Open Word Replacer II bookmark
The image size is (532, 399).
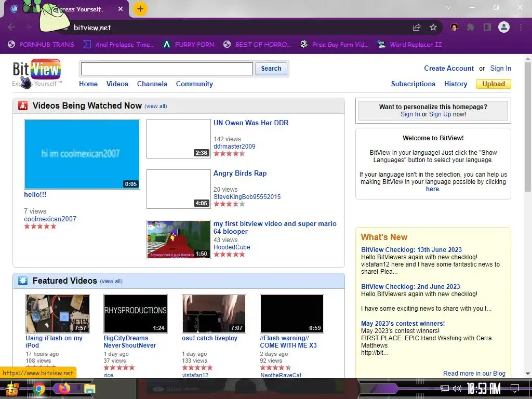tap(409, 45)
